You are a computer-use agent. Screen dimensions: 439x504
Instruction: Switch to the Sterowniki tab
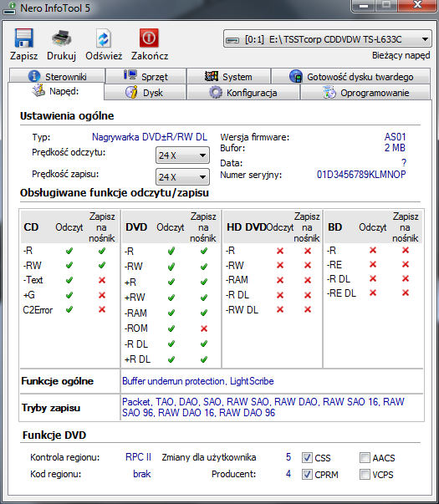(57, 76)
